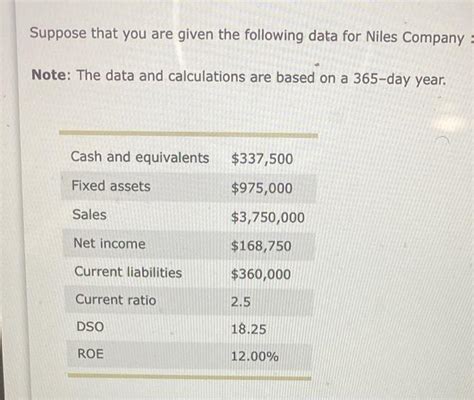The image size is (474, 400).
Task: Click the Suppose that you are given sentence
Action: (247, 35)
